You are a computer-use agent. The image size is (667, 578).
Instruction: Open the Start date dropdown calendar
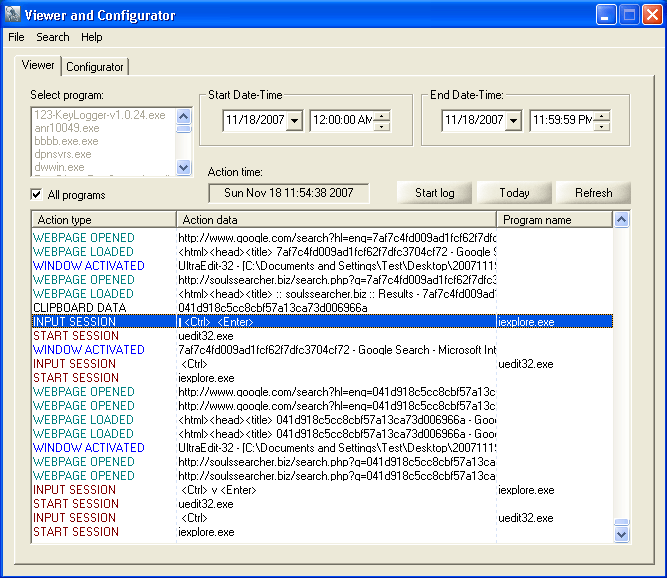coord(296,121)
